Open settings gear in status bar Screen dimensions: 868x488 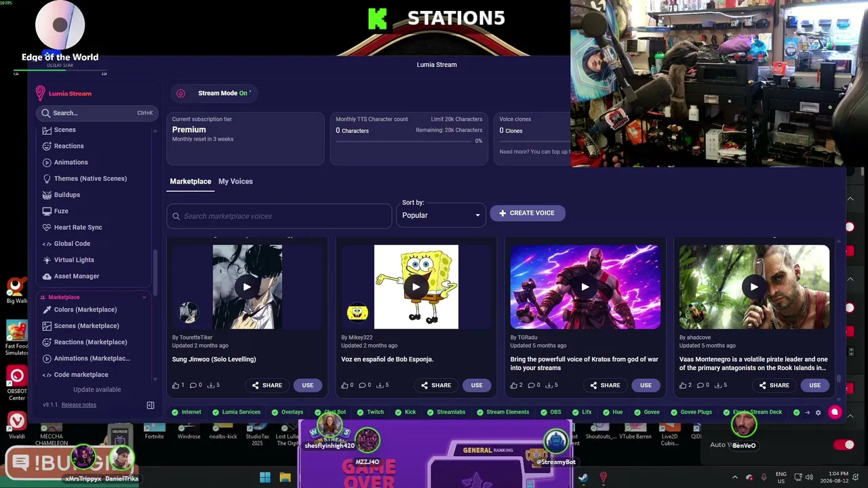tap(818, 412)
